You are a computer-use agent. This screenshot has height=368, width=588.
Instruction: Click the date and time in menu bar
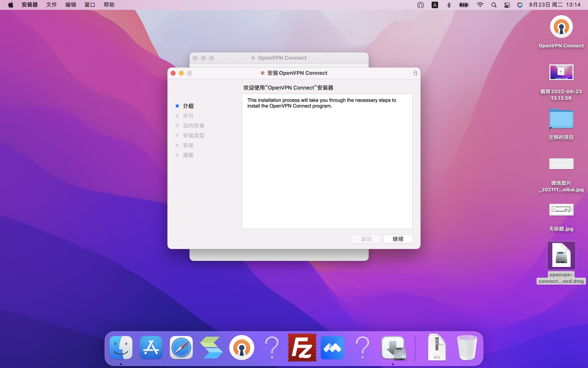(555, 5)
